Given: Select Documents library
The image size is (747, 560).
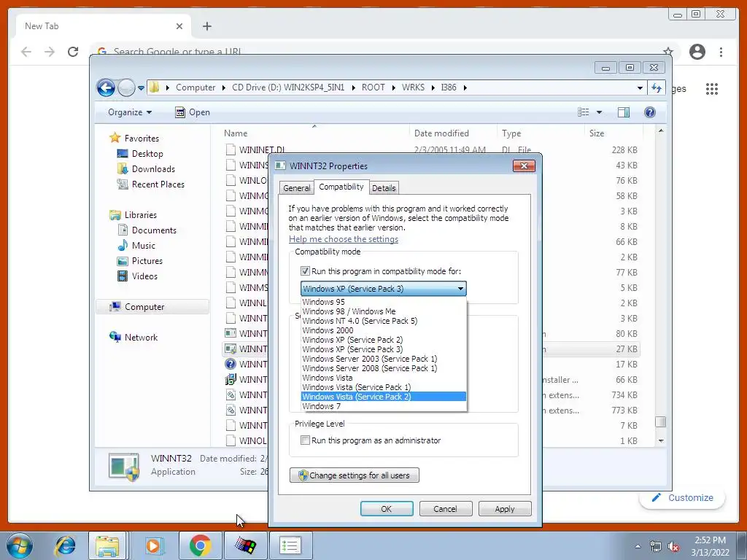Looking at the screenshot, I should tap(154, 230).
